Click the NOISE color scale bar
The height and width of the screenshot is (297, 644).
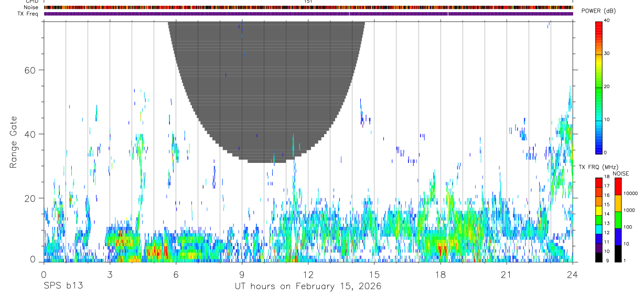tap(618, 220)
